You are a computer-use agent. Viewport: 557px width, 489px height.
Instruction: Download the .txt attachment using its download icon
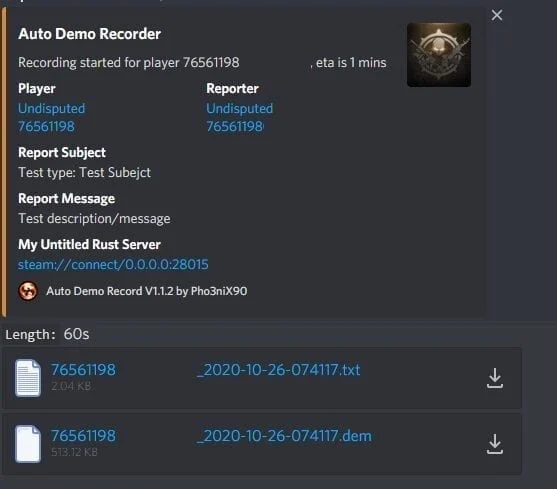coord(494,378)
